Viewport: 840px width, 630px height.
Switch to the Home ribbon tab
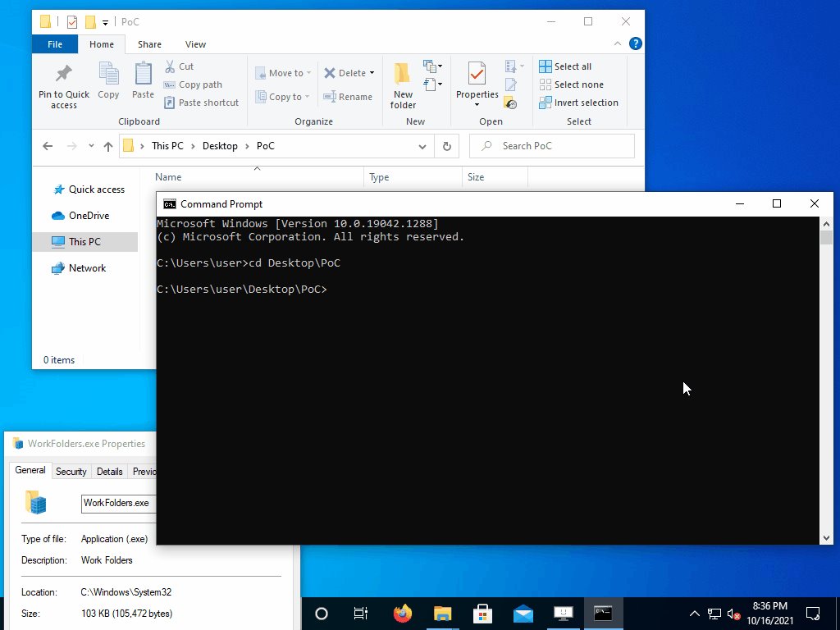click(101, 44)
